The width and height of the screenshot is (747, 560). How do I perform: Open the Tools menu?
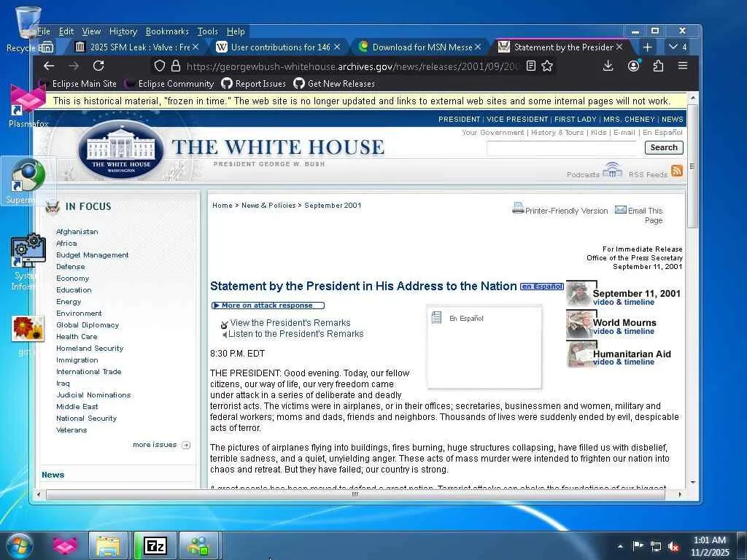pyautogui.click(x=208, y=31)
